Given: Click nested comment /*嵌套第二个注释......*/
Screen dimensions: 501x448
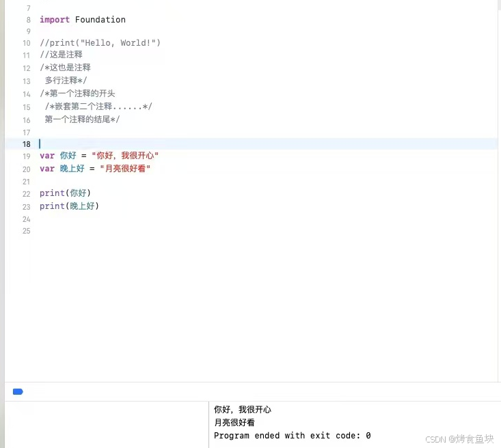Looking at the screenshot, I should coord(98,107).
